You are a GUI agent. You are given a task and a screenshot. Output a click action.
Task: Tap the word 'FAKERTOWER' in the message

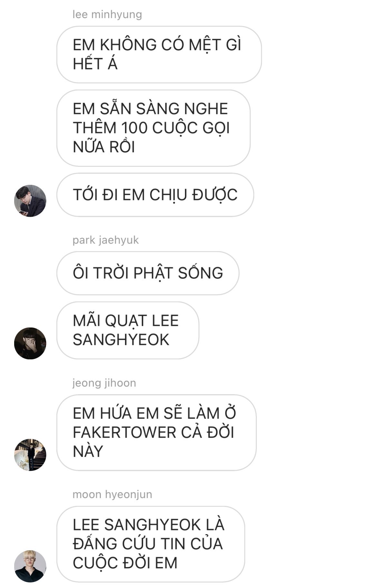(124, 432)
